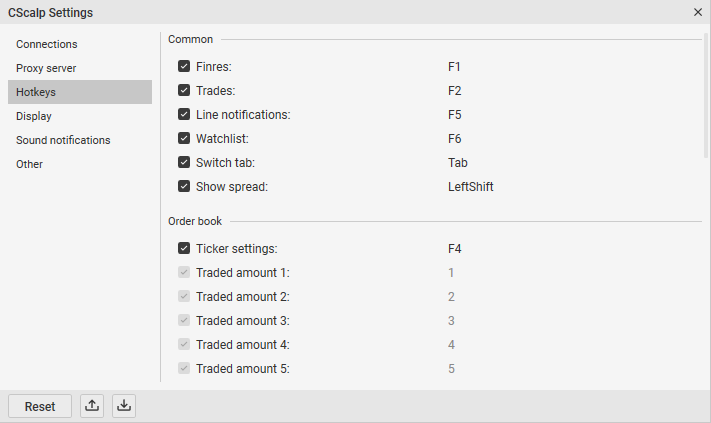Uncheck the Switch tab hotkey

184,163
